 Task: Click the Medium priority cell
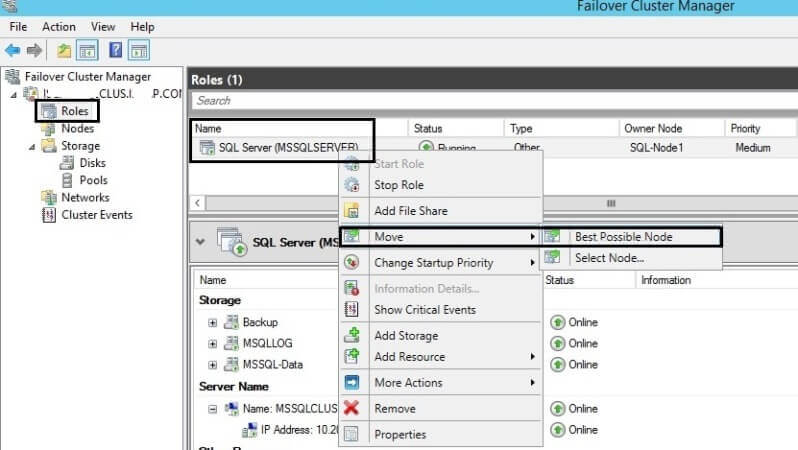[x=753, y=148]
